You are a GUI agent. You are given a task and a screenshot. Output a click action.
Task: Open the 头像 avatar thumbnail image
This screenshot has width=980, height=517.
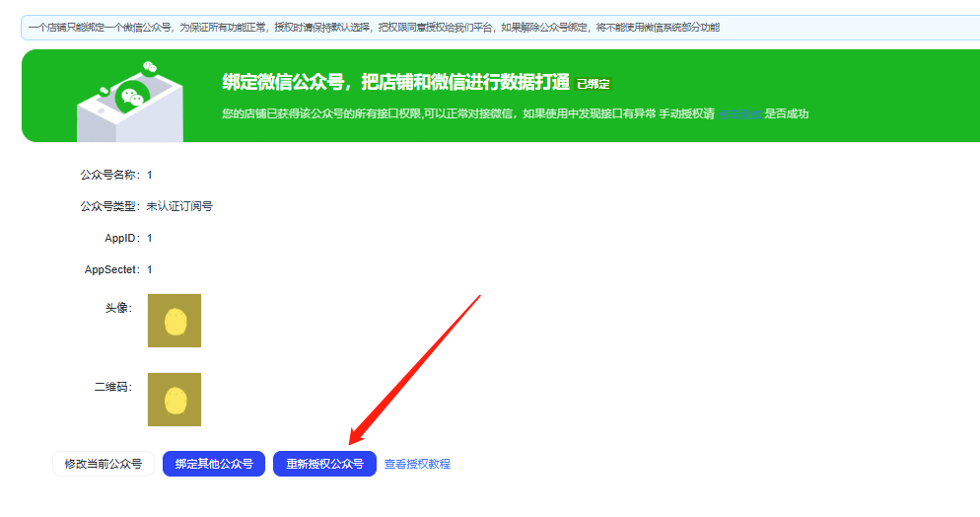pyautogui.click(x=175, y=321)
